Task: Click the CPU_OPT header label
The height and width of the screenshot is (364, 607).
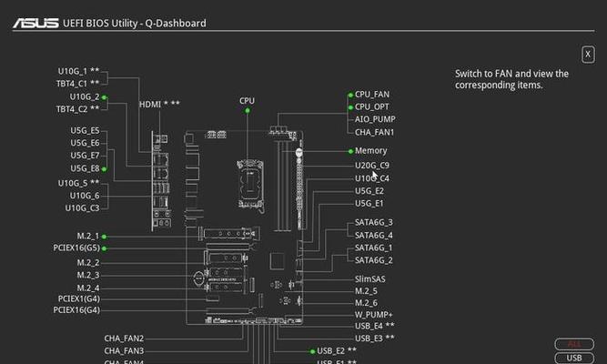Action: pyautogui.click(x=371, y=106)
